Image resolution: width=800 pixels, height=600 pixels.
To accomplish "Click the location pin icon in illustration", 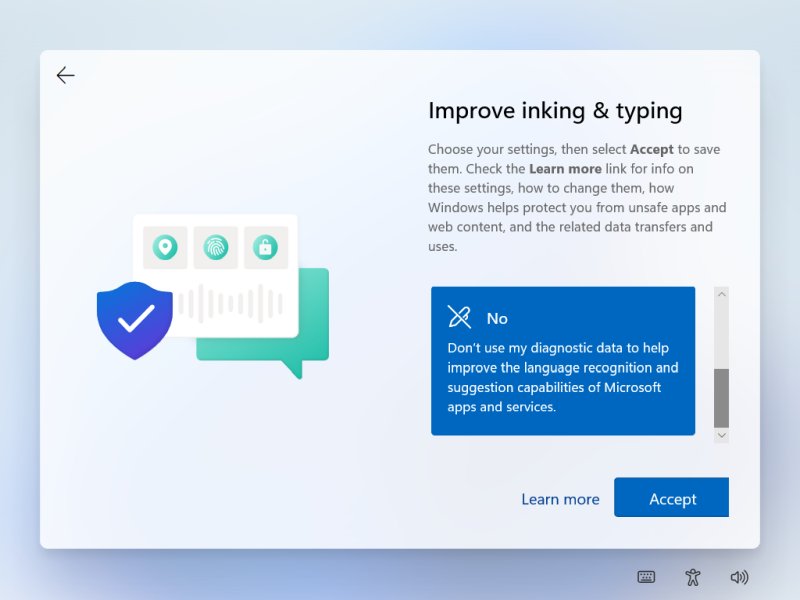I will 163,247.
